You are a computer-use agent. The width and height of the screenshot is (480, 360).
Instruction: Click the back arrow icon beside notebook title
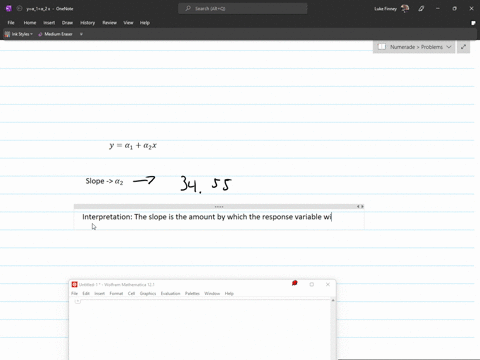tap(19, 9)
